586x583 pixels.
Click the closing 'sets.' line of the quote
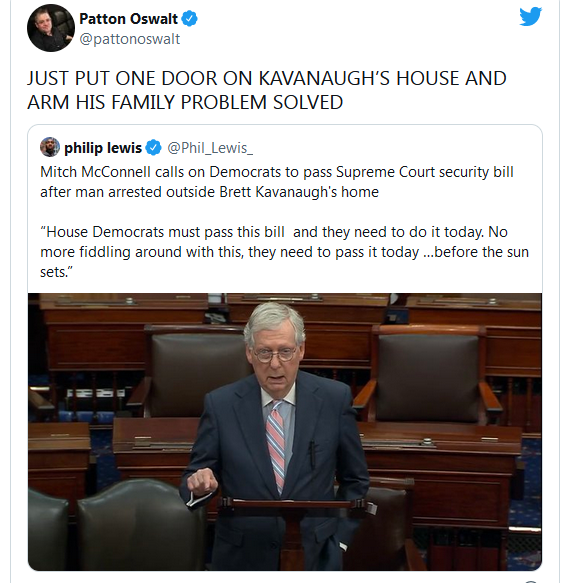tap(56, 272)
